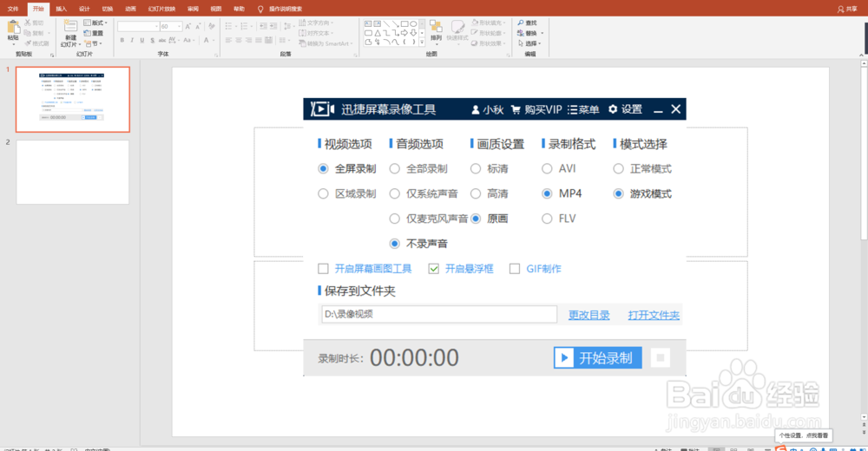This screenshot has width=868, height=451.
Task: Click the Cut (剪切) scissors icon
Action: [28, 23]
